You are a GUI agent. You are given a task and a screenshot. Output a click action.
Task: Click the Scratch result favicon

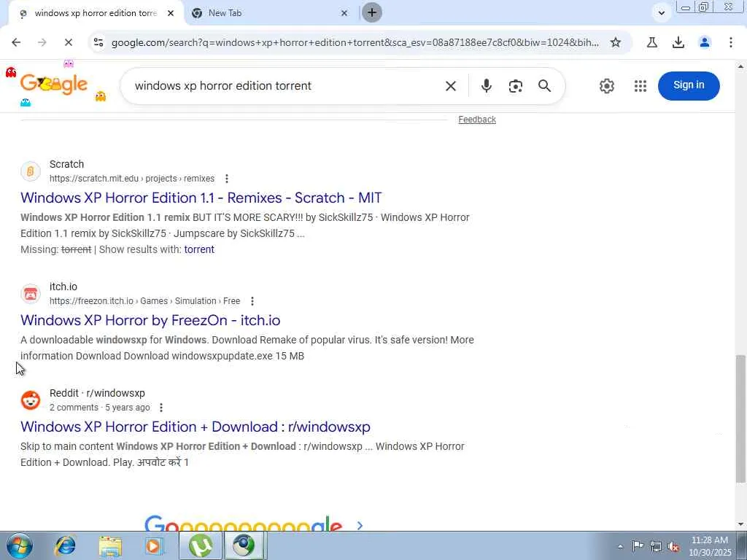tap(31, 171)
